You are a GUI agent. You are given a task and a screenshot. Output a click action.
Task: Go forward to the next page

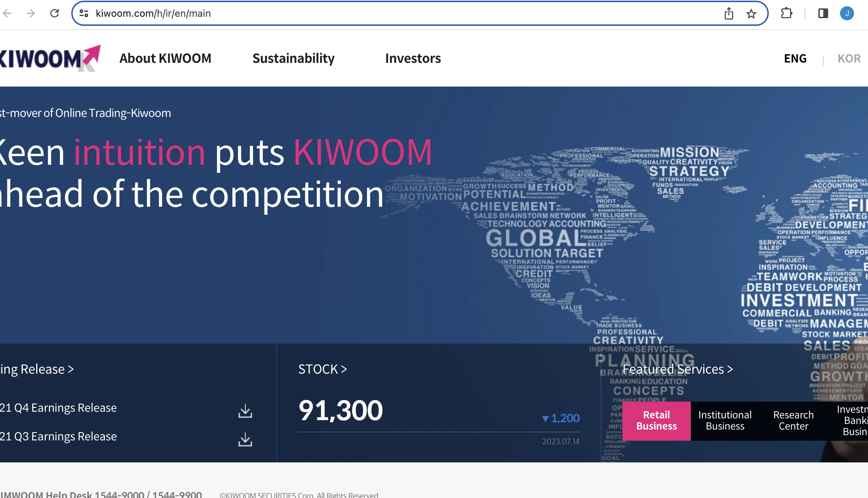[x=31, y=13]
